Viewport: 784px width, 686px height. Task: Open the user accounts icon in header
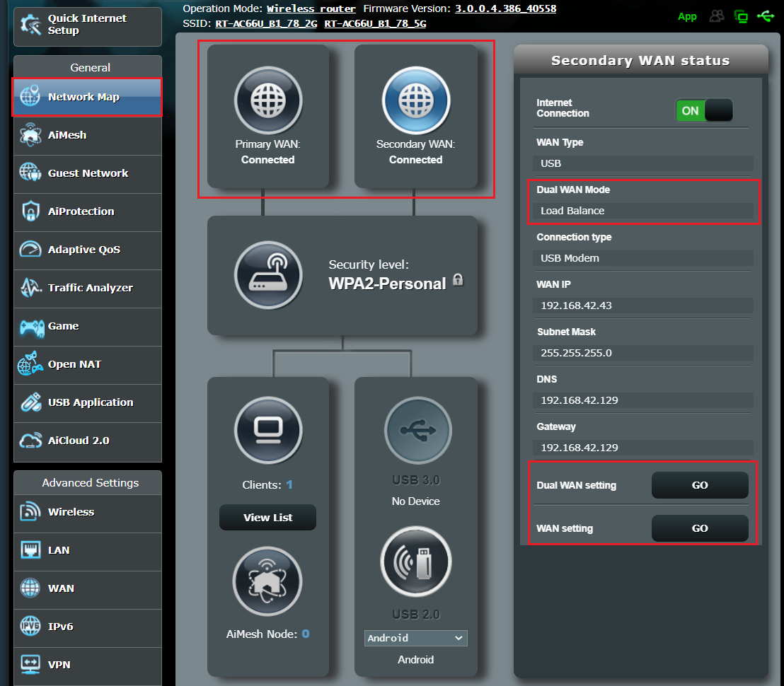coord(717,16)
